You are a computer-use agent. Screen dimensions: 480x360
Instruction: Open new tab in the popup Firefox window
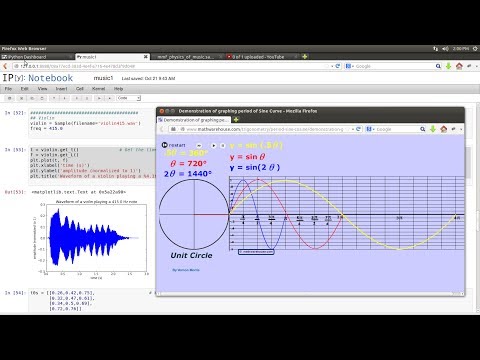coord(236,119)
